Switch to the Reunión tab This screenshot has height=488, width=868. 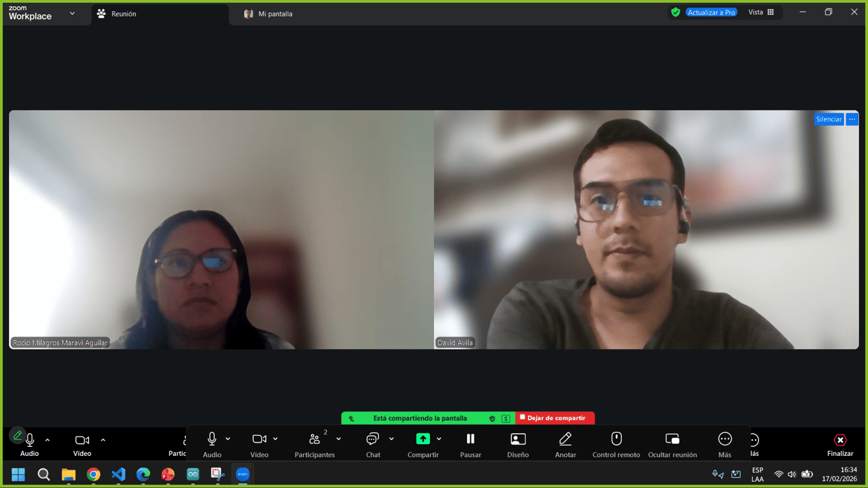click(x=159, y=14)
